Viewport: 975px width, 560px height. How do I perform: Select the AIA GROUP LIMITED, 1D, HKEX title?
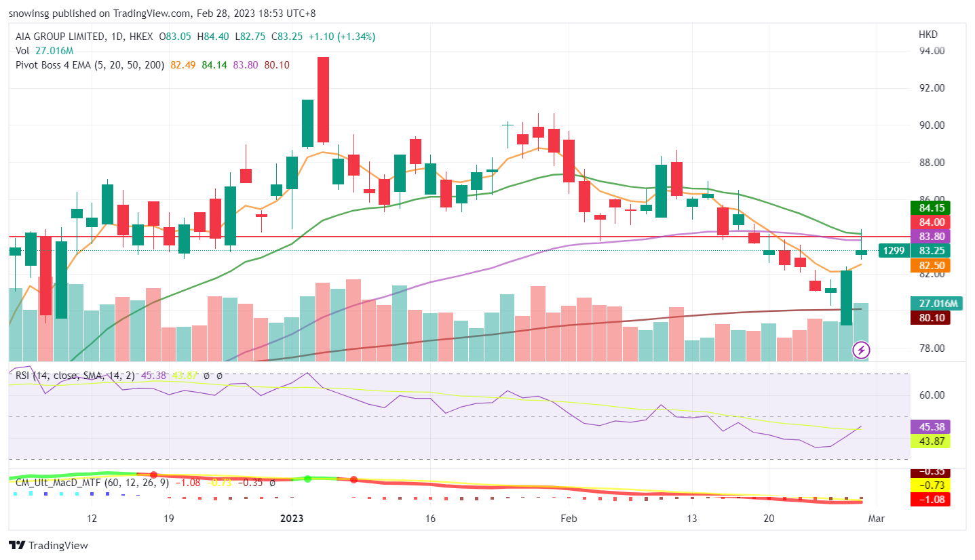coord(84,37)
